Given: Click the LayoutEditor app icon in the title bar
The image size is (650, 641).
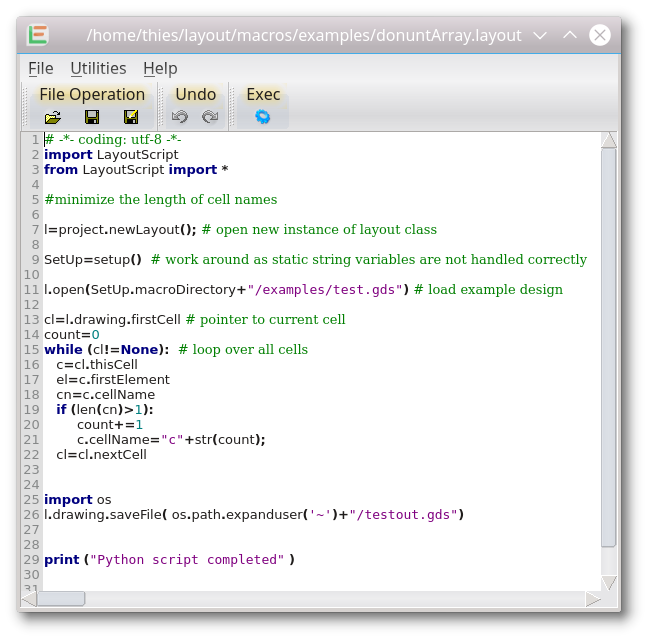Looking at the screenshot, I should [38, 35].
